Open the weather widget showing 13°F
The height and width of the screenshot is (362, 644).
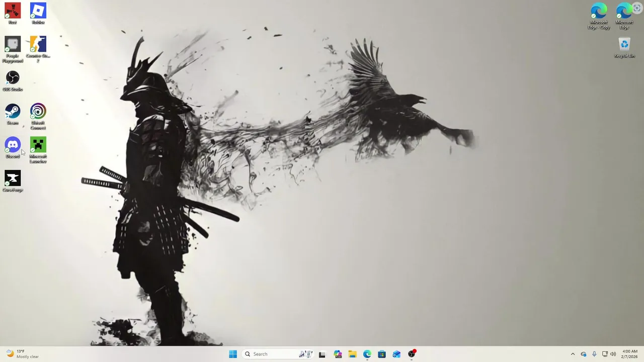(23, 354)
